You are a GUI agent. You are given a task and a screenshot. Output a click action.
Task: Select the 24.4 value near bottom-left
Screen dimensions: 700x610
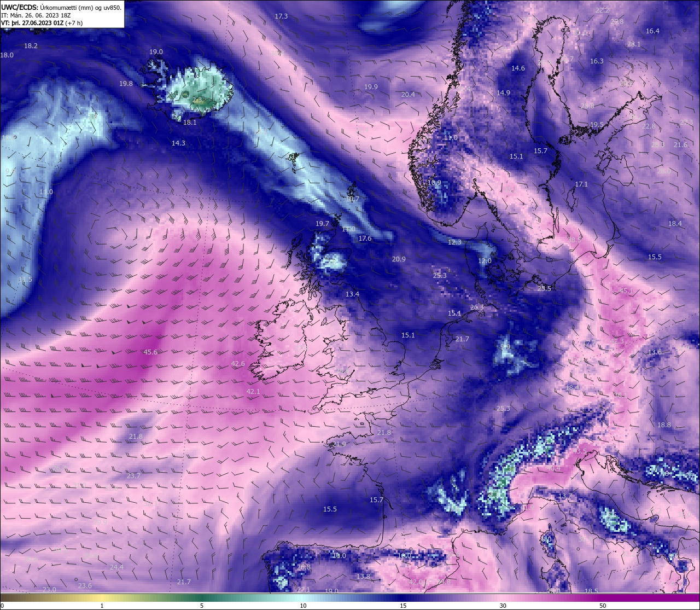coord(116,567)
